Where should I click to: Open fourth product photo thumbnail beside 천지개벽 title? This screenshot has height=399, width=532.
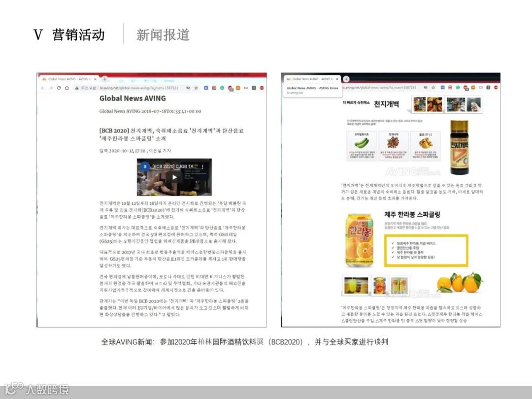(474, 104)
